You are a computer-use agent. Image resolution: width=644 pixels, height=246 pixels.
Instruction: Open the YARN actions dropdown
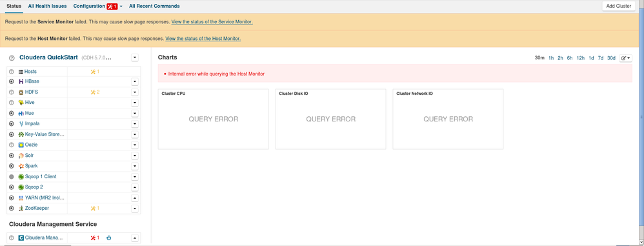click(x=135, y=198)
